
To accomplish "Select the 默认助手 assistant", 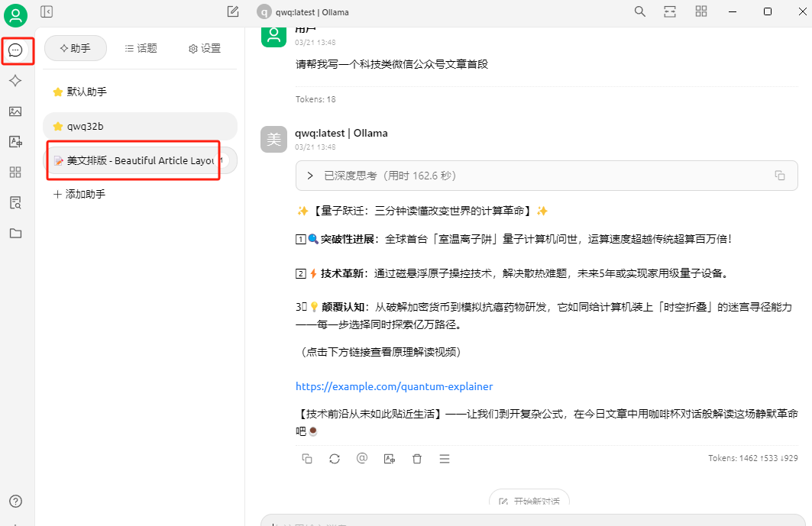I will tap(86, 92).
